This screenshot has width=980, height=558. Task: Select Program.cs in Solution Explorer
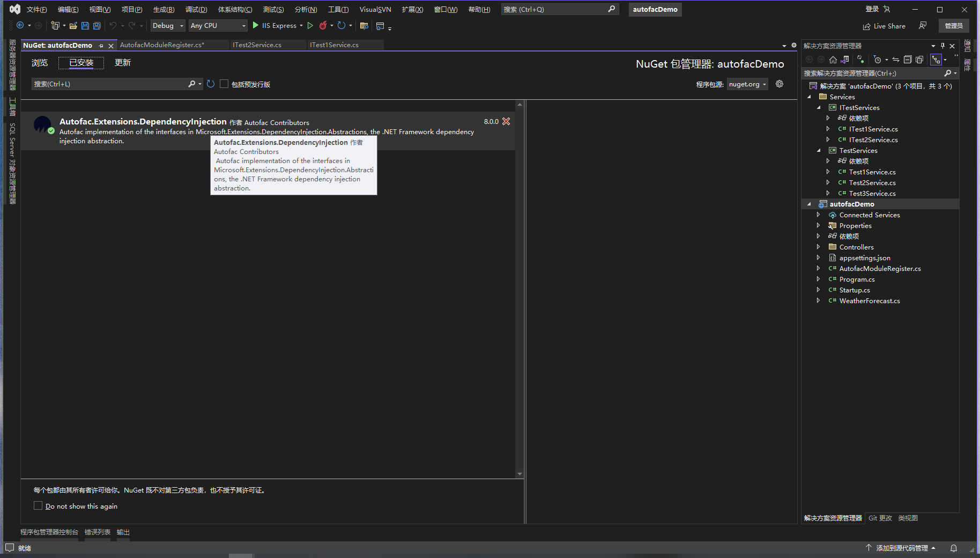pyautogui.click(x=857, y=279)
